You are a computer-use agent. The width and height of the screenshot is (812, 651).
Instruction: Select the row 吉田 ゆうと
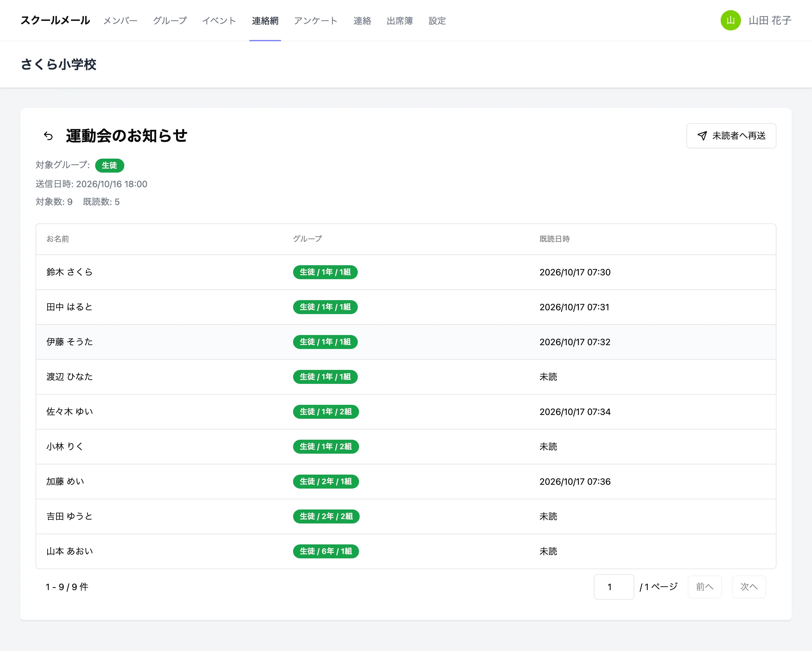click(406, 516)
